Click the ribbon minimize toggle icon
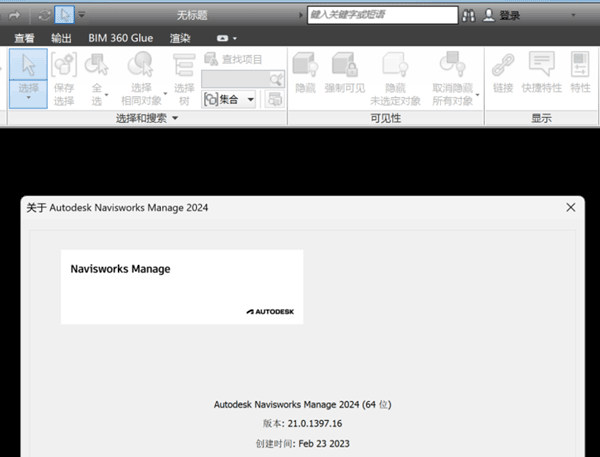 pos(222,38)
